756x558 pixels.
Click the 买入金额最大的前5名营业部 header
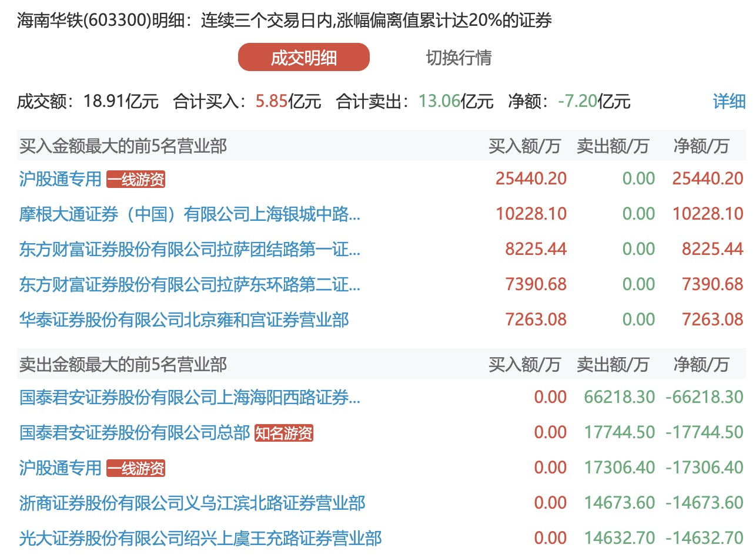tap(123, 146)
